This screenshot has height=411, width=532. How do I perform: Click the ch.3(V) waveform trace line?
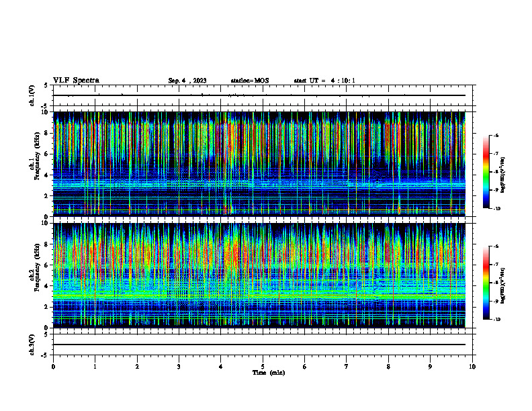259,345
